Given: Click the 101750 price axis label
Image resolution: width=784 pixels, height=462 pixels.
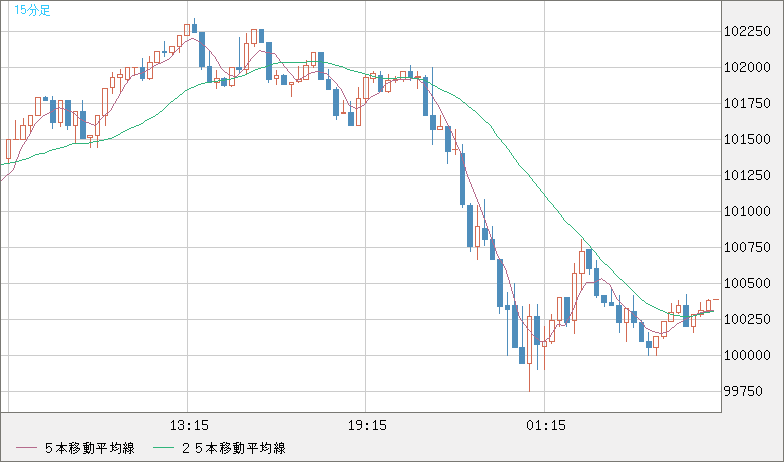Looking at the screenshot, I should pos(747,104).
